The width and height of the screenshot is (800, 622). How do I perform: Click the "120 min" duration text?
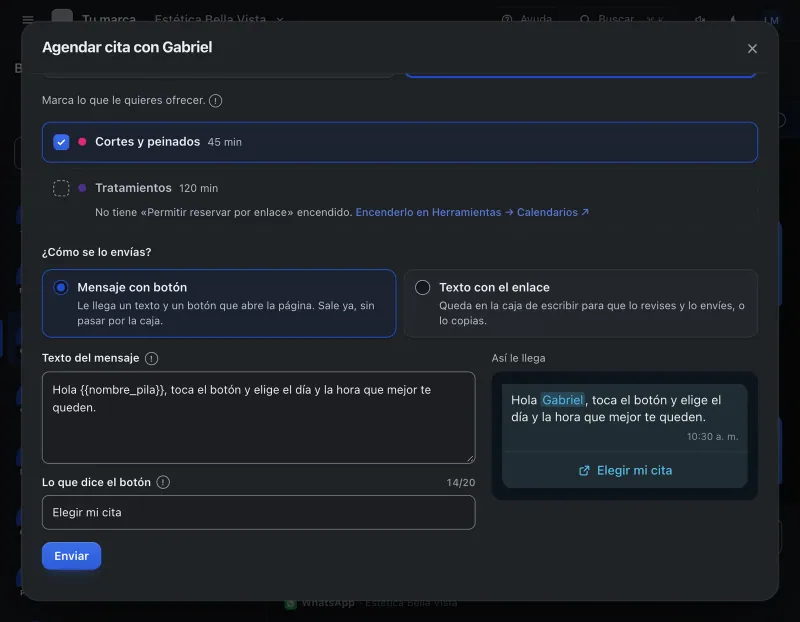tap(198, 189)
